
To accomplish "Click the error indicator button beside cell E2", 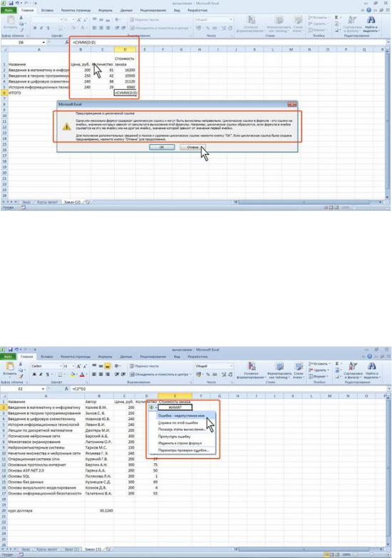I will tap(151, 407).
